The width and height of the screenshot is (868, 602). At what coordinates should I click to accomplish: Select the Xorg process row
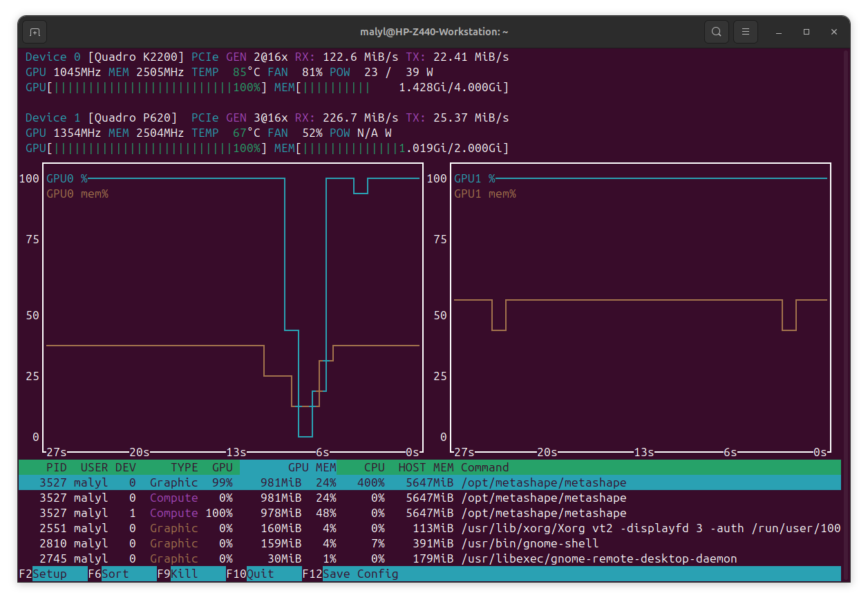point(430,528)
